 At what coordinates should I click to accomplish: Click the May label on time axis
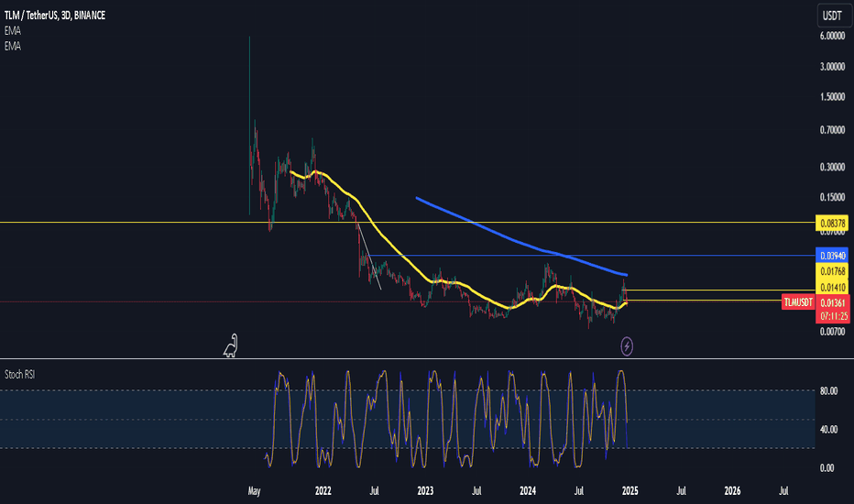[x=255, y=491]
